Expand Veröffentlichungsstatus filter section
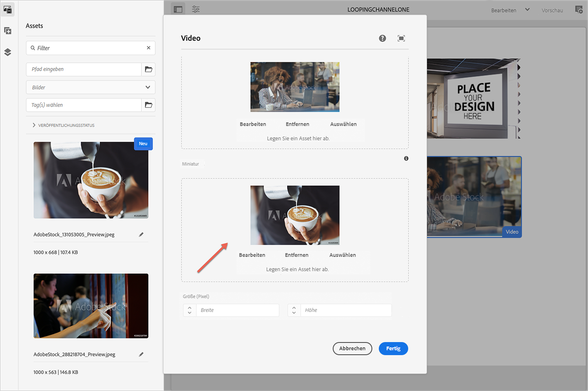The height and width of the screenshot is (391, 588). [63, 125]
